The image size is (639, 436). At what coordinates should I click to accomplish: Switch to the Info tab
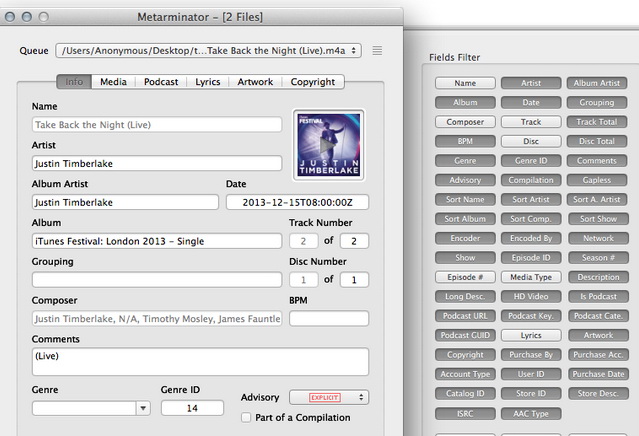pyautogui.click(x=74, y=82)
